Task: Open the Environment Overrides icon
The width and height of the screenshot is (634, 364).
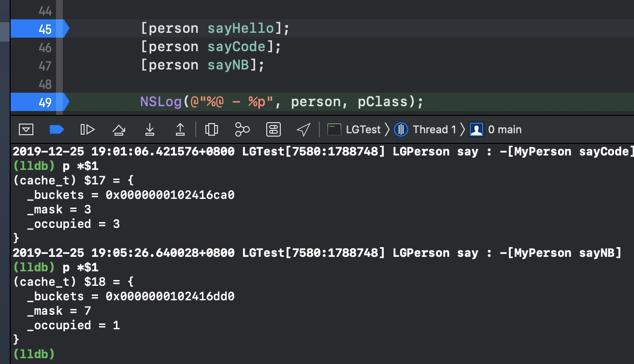Action: coord(273,129)
